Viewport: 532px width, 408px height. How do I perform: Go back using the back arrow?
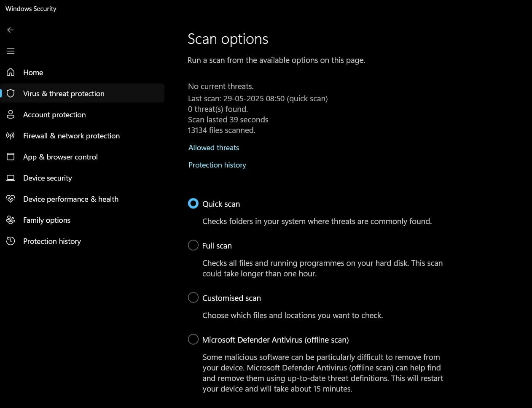(x=10, y=30)
